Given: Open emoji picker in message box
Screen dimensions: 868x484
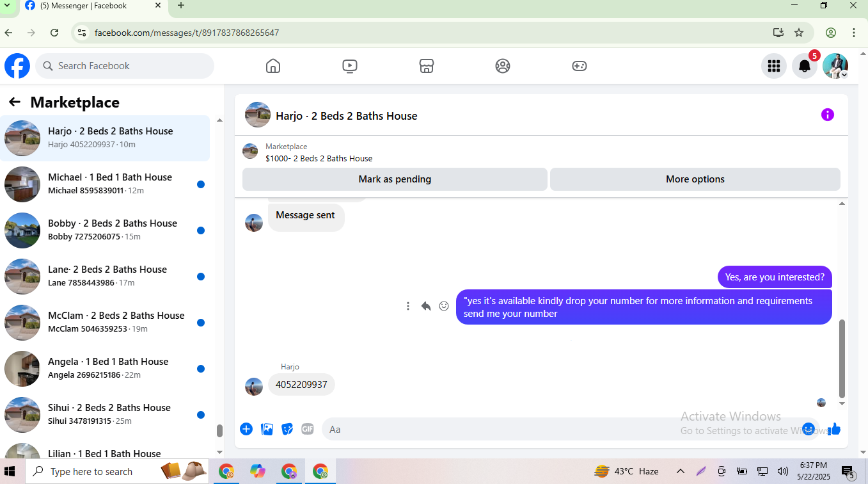Looking at the screenshot, I should [809, 429].
